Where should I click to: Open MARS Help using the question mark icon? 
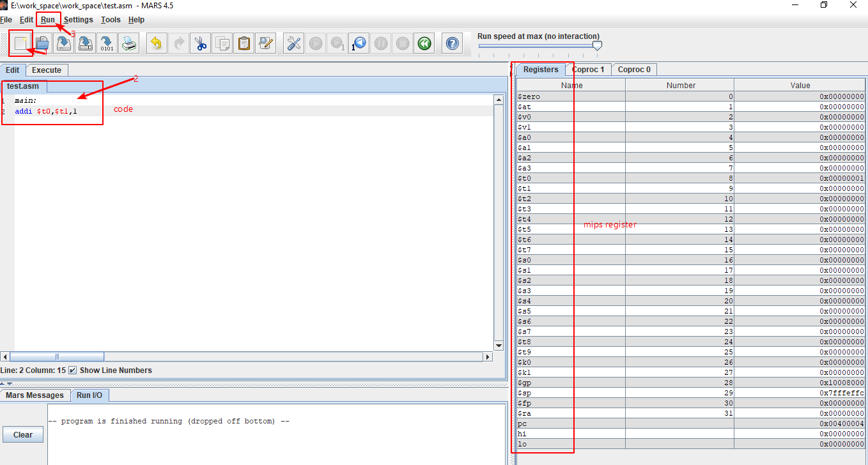(x=452, y=43)
